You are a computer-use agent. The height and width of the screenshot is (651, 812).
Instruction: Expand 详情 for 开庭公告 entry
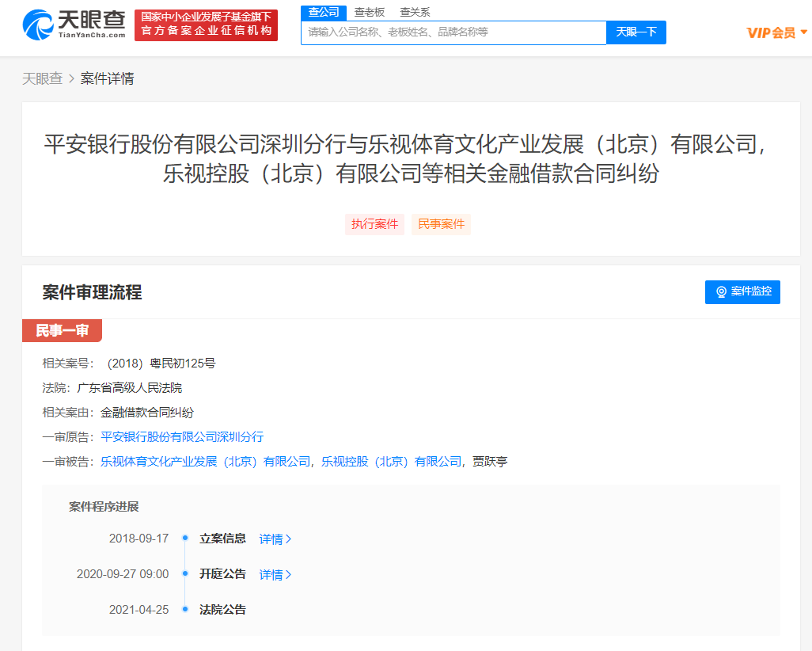click(x=275, y=575)
